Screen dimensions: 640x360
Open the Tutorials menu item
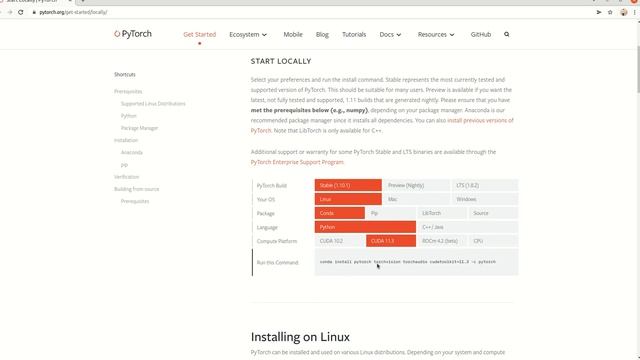point(354,34)
